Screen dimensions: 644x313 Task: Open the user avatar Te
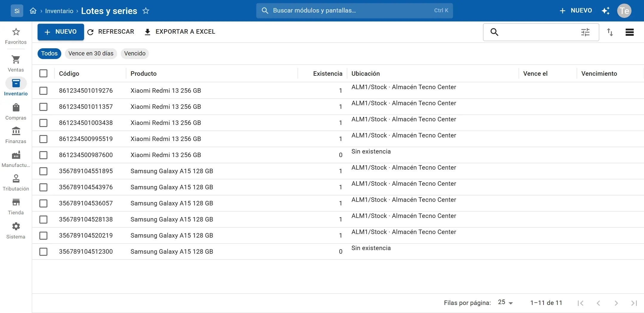[x=624, y=11]
